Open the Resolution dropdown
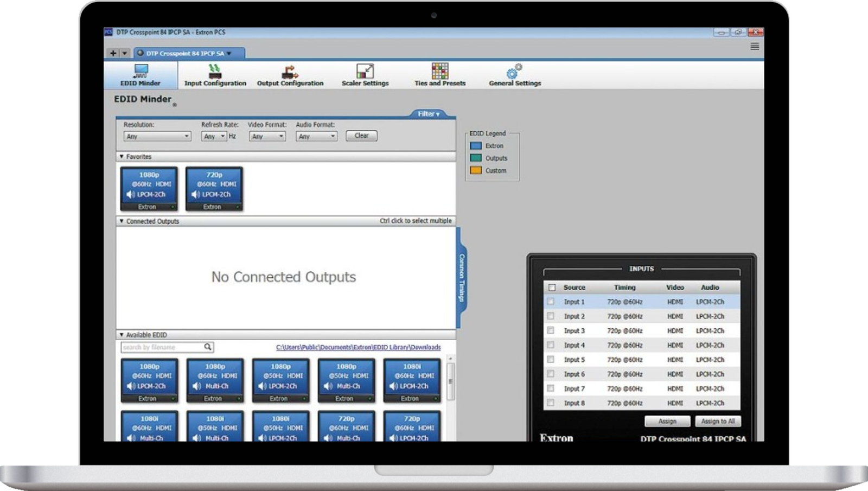The image size is (868, 491). click(157, 136)
